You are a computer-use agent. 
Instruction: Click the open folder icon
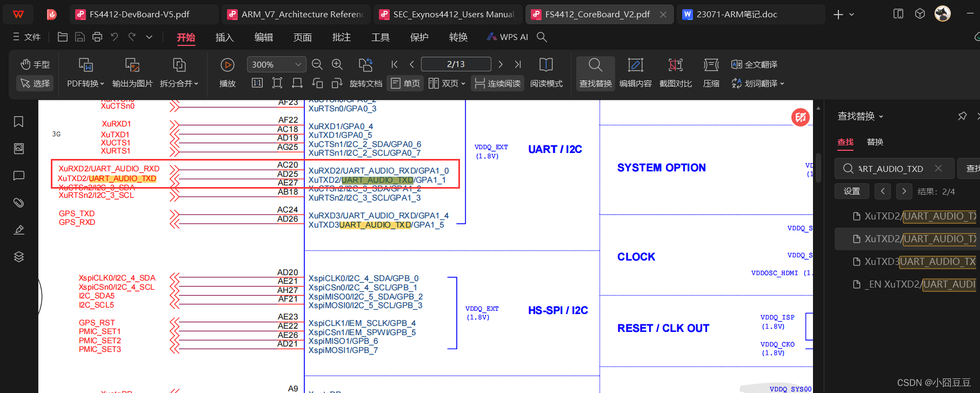[63, 37]
